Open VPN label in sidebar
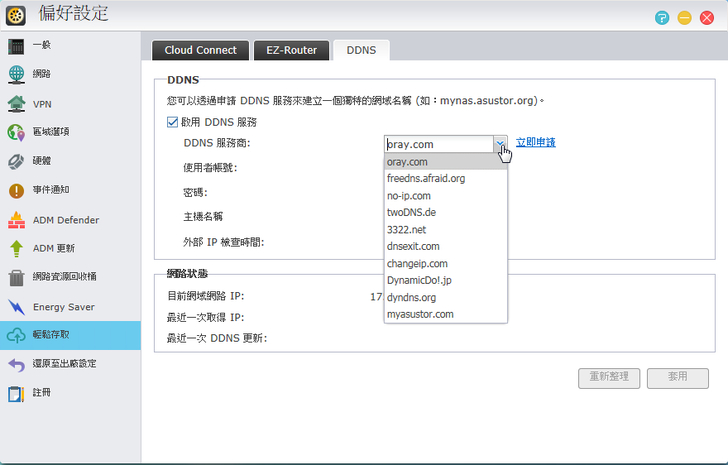The image size is (728, 465). [42, 104]
